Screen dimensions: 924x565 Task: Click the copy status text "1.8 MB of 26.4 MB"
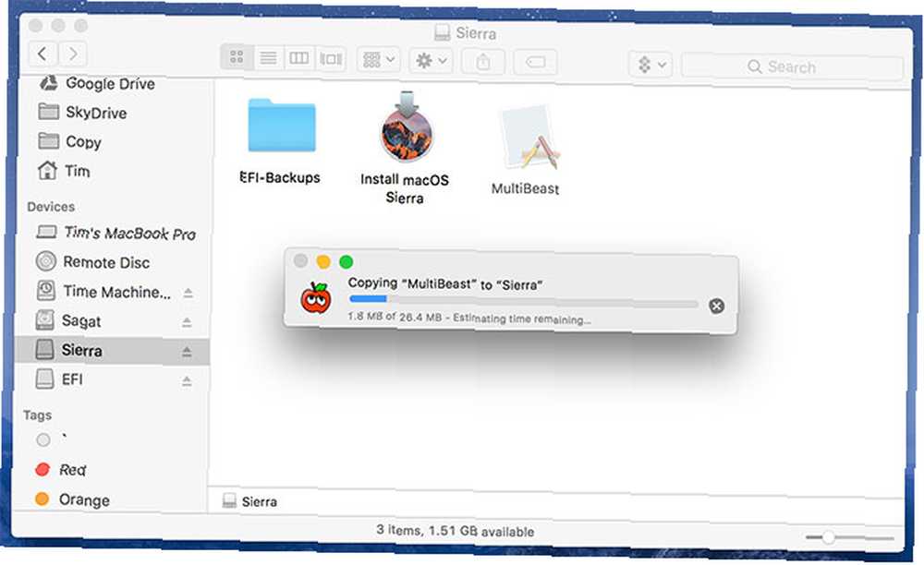point(395,317)
